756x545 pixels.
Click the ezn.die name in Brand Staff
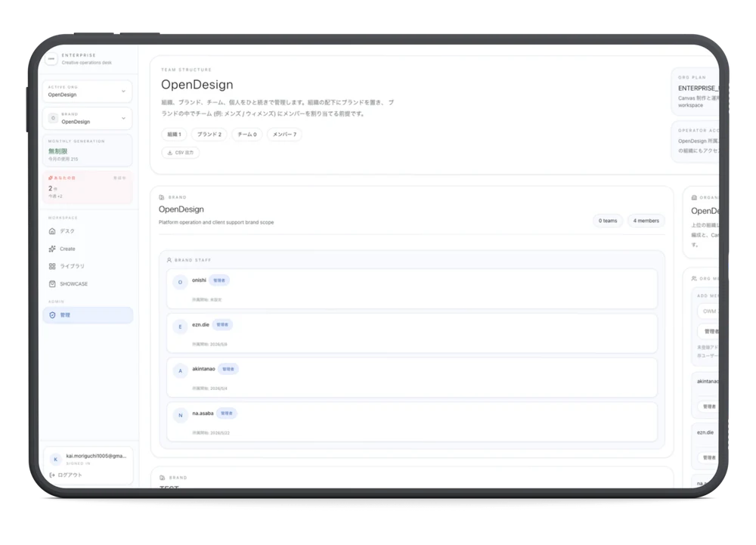pyautogui.click(x=200, y=325)
